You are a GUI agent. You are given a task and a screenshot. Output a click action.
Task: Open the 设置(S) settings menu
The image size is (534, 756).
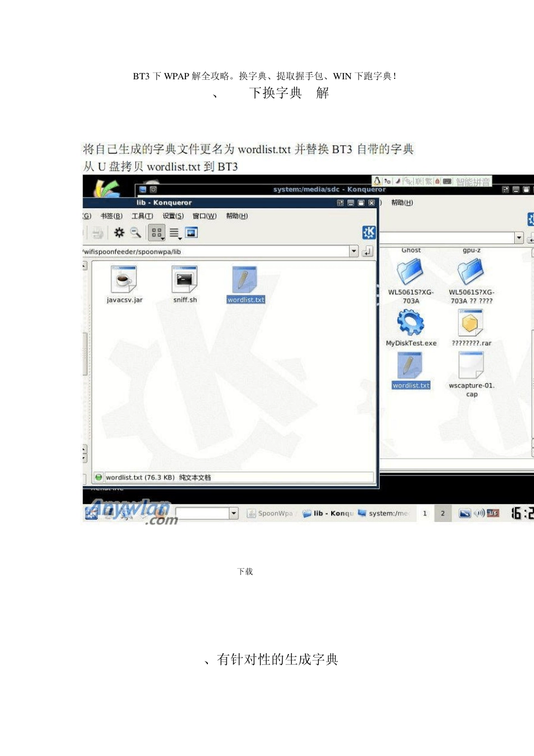point(173,216)
